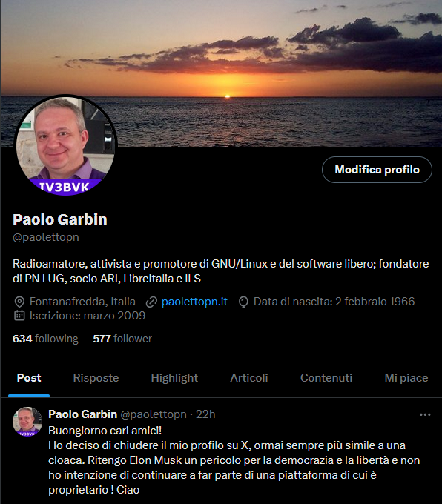Click the location pin icon beside Fontanafredda
Image resolution: width=442 pixels, height=504 pixels.
[x=19, y=302]
